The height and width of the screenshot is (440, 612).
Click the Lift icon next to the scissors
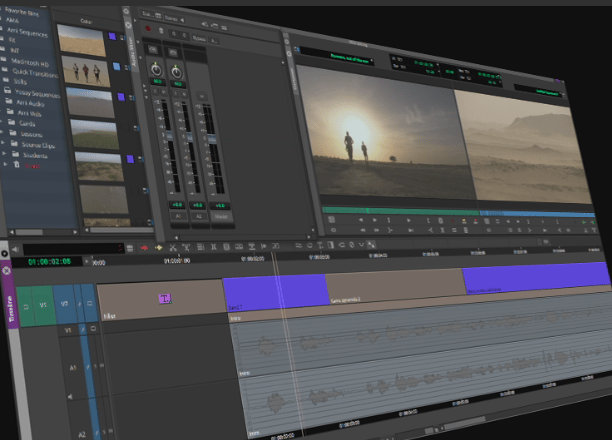coord(186,247)
